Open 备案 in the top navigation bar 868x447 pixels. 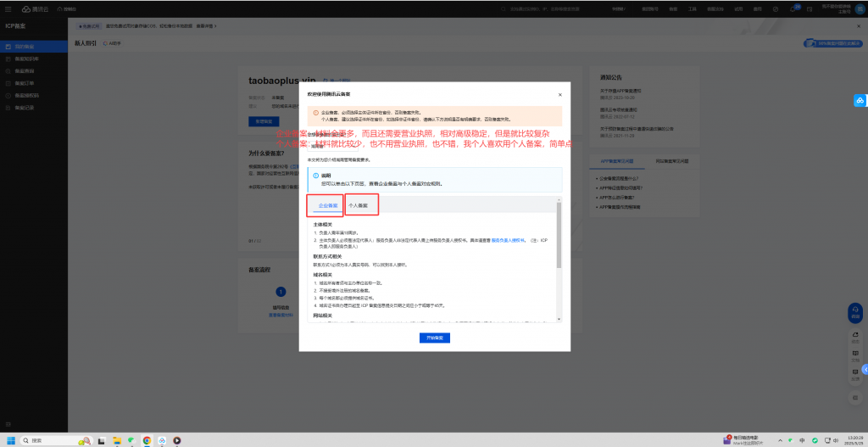coord(673,8)
